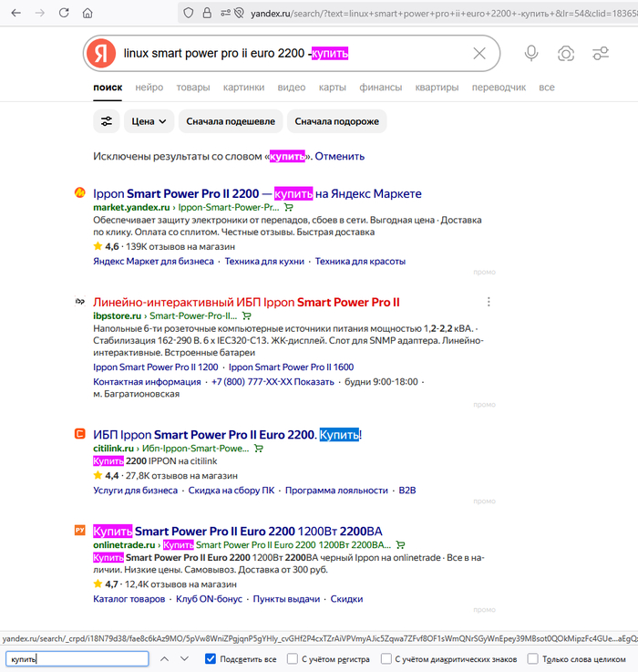
Task: Enable С учётом регистра checkbox
Action: point(293,658)
